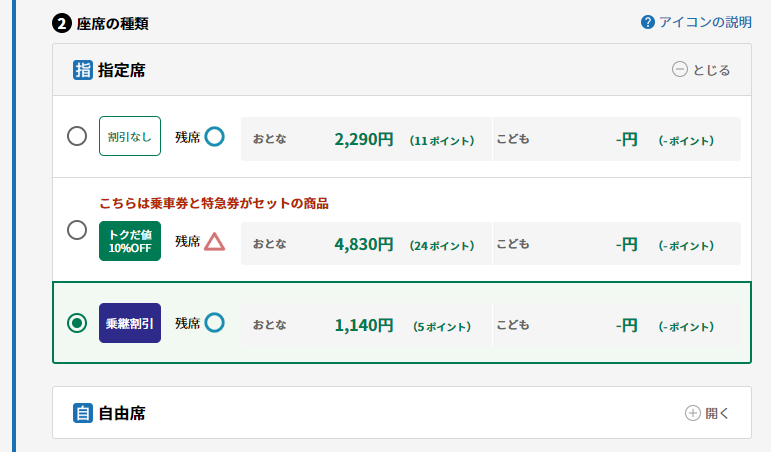This screenshot has height=452, width=771.
Task: Click the circle availability icon in 割引なし row
Action: [x=214, y=137]
